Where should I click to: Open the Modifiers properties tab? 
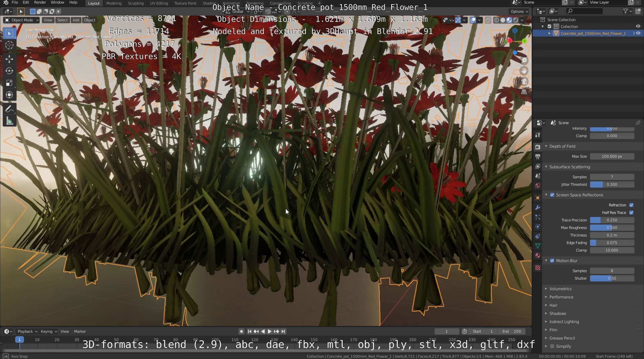538,207
